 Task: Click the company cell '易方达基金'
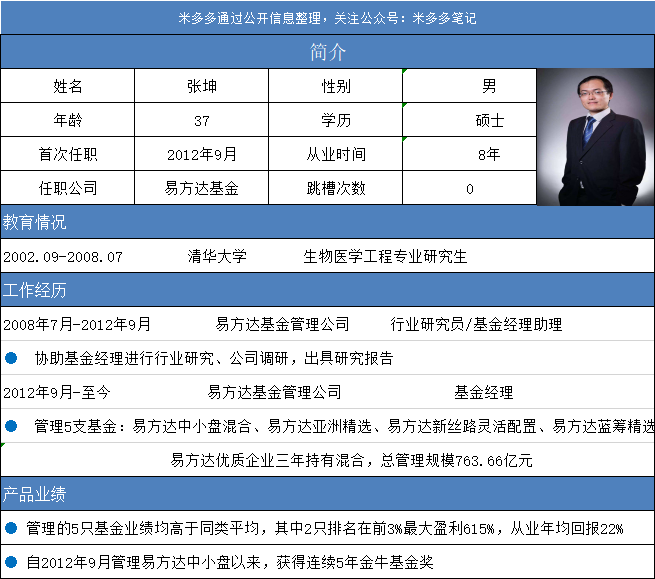pyautogui.click(x=201, y=188)
